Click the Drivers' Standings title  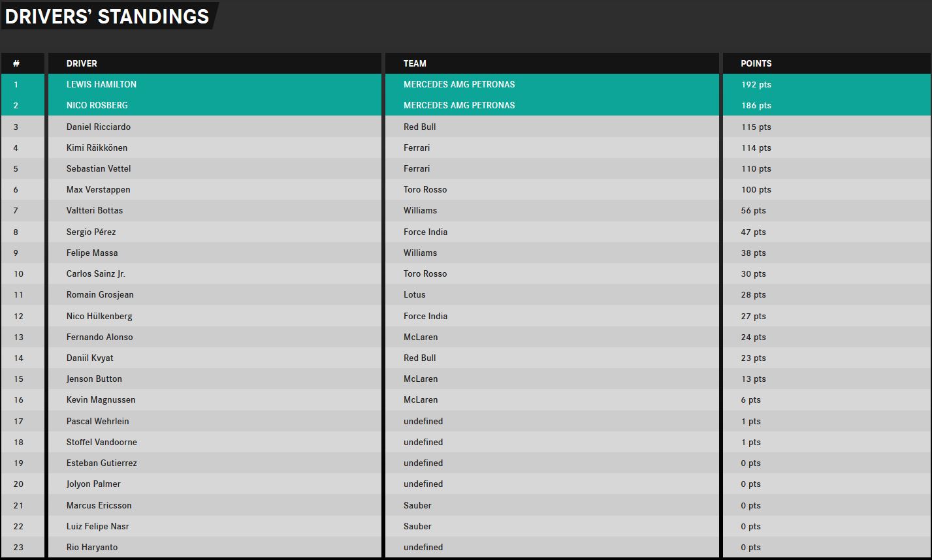[107, 16]
